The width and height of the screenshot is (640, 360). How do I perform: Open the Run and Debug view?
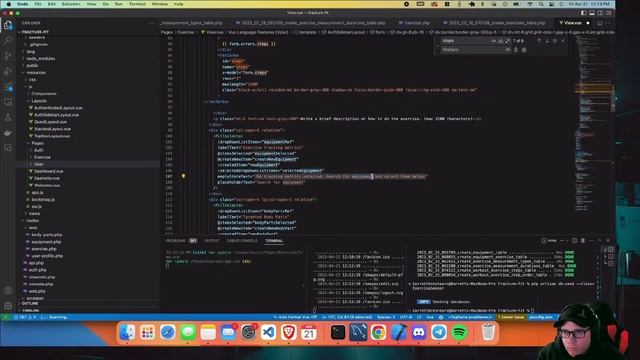pyautogui.click(x=8, y=71)
